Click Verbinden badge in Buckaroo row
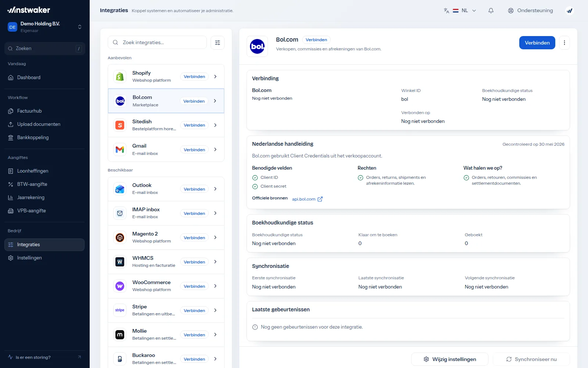This screenshot has width=588, height=368. pos(194,359)
